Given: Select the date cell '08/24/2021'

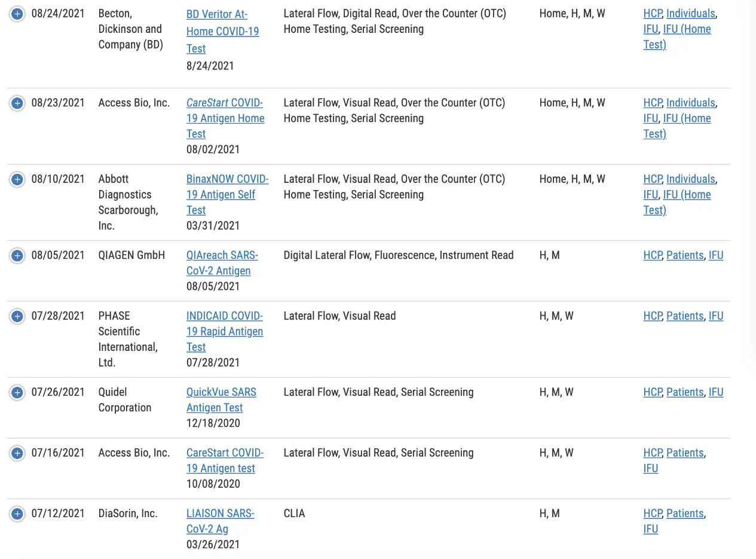Looking at the screenshot, I should (58, 13).
